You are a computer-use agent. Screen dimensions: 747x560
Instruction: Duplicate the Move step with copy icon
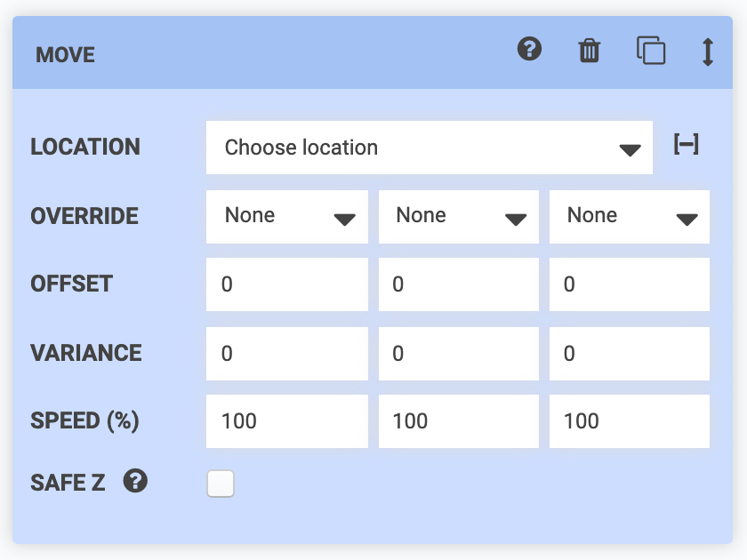(x=651, y=50)
